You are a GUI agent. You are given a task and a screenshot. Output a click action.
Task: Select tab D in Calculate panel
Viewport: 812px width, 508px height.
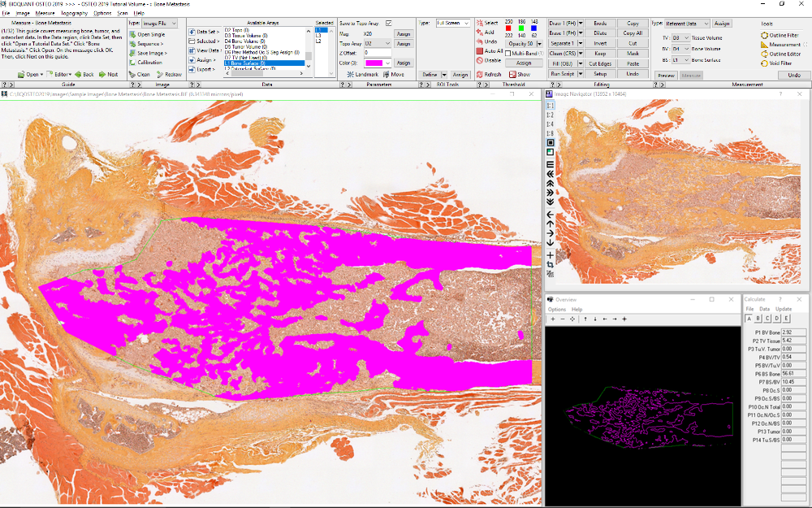pyautogui.click(x=777, y=319)
